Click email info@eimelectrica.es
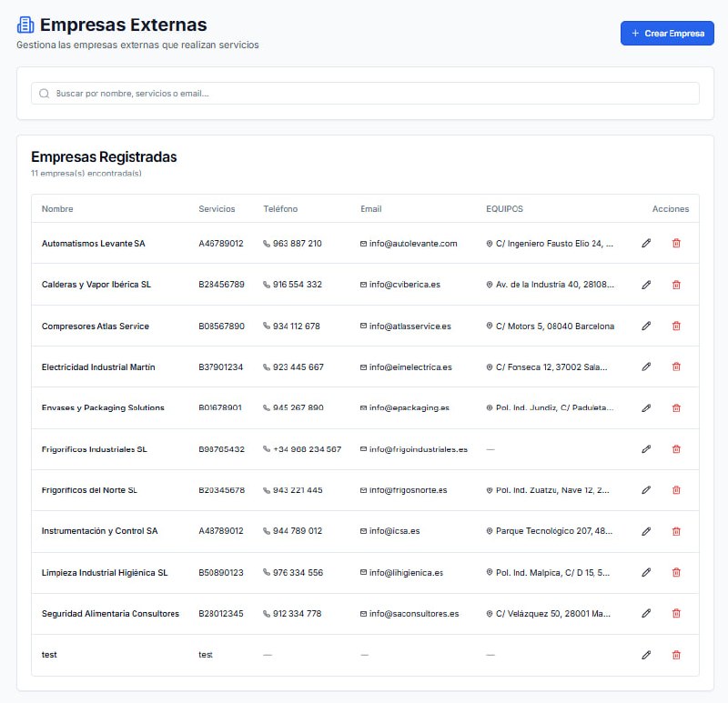Viewport: 728px width, 703px height. pos(410,367)
